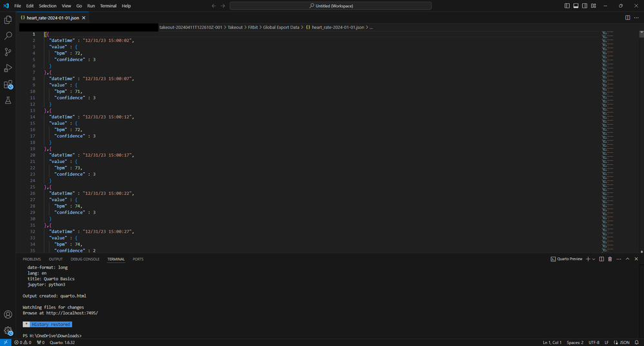The image size is (644, 346).
Task: Open the notifications bell in status bar
Action: 636,342
